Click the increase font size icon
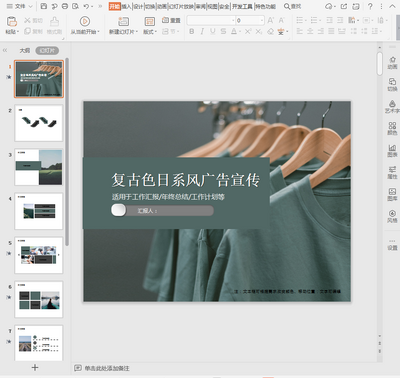The width and height of the screenshot is (400, 378). coord(271,20)
